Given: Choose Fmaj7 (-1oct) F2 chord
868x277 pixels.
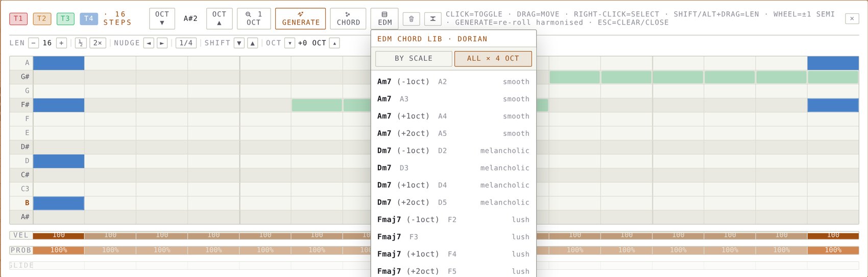Looking at the screenshot, I should pos(453,220).
